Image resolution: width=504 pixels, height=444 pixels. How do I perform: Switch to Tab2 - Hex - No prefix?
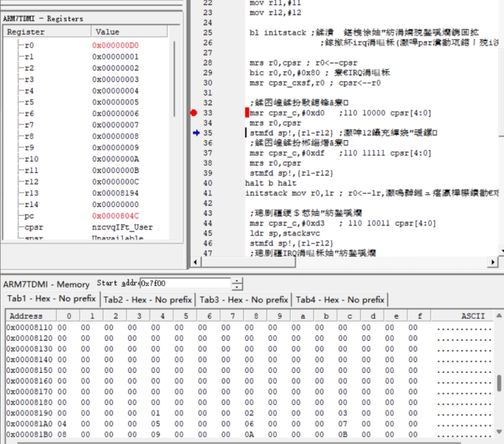pos(148,300)
